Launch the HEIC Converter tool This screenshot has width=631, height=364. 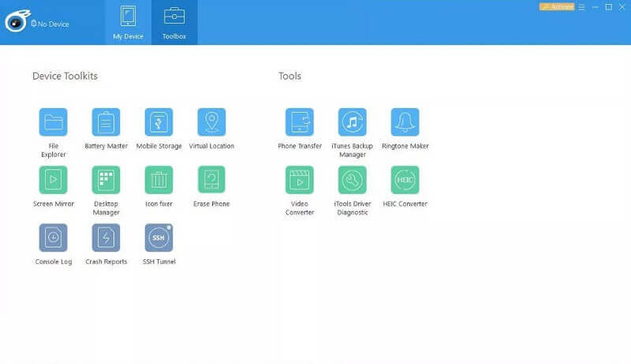click(x=405, y=180)
